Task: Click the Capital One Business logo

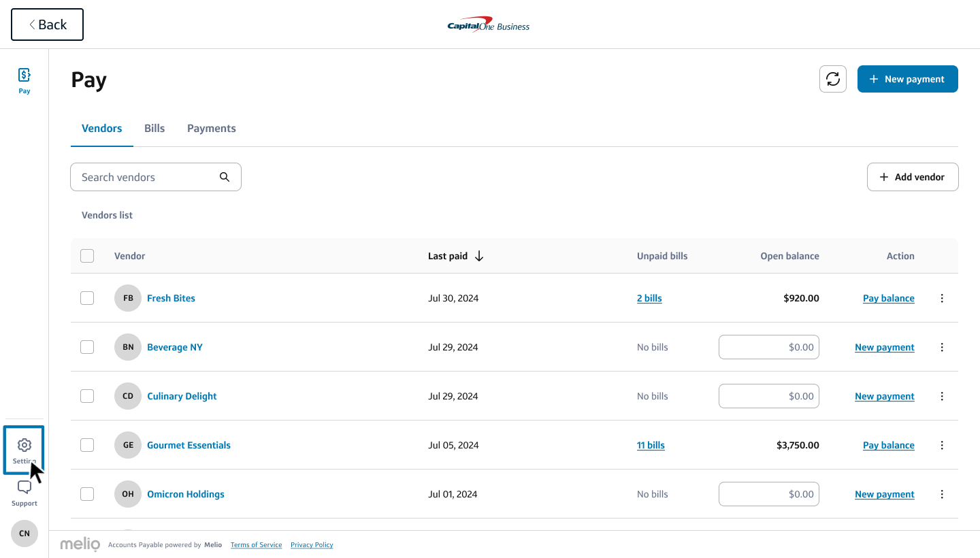Action: point(489,25)
